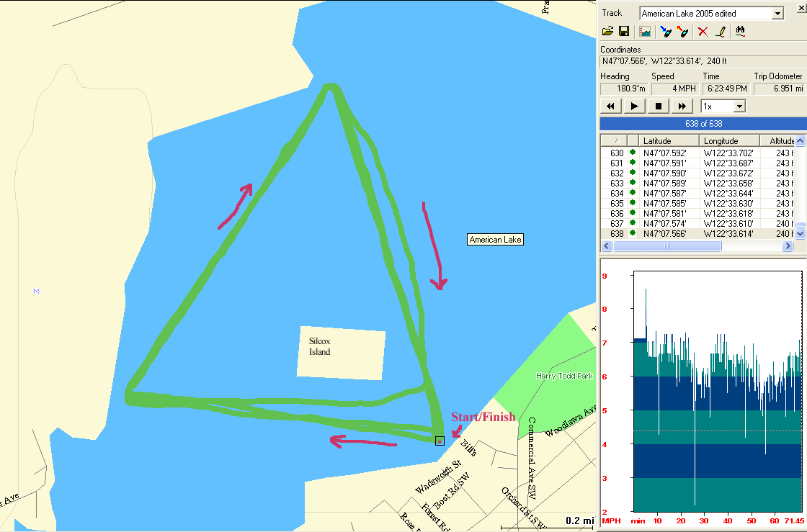Click the upload to GPS device icon

coord(683,32)
